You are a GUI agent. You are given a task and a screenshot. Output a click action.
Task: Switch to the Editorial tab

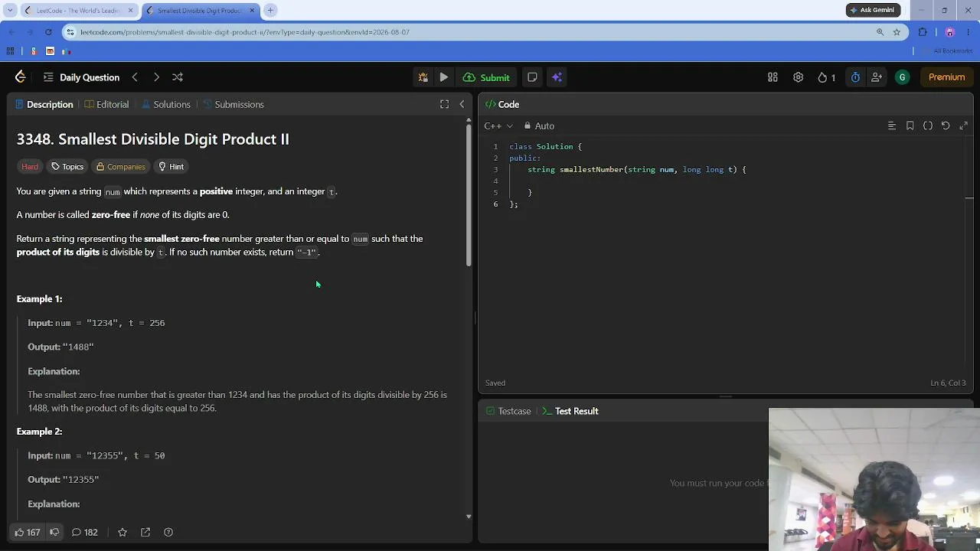(x=106, y=104)
